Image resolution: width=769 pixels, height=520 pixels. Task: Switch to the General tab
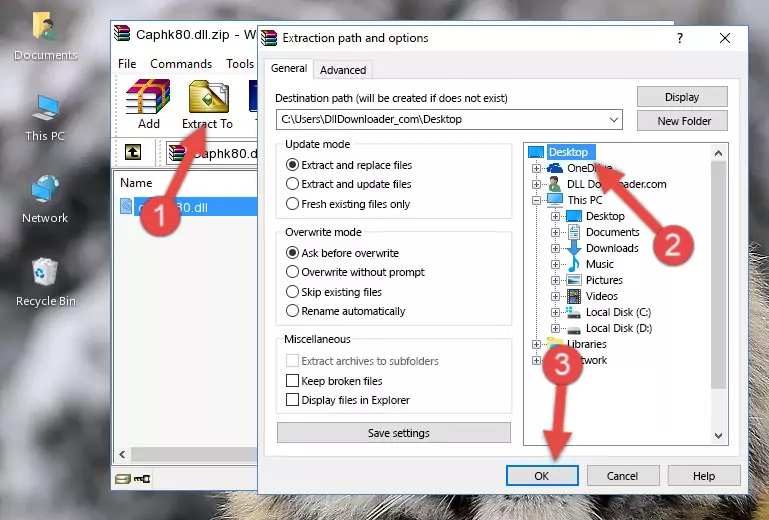pyautogui.click(x=289, y=68)
